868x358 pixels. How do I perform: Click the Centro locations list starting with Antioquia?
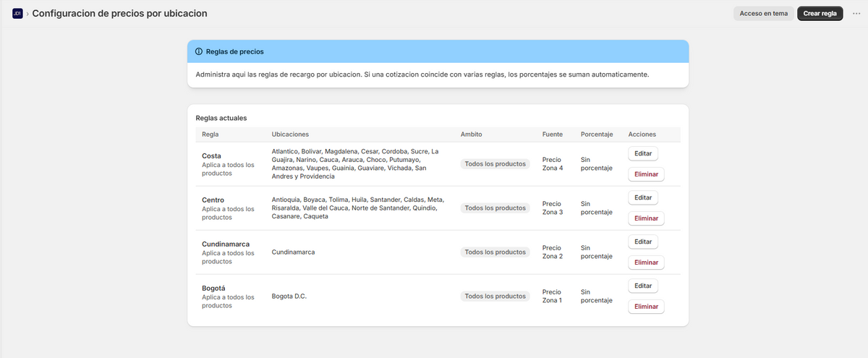(358, 208)
